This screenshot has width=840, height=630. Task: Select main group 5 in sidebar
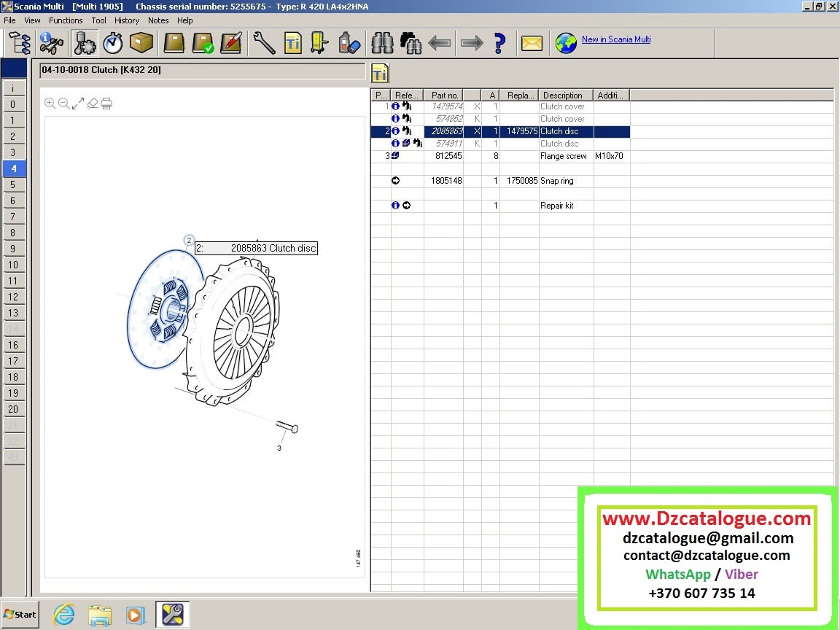pyautogui.click(x=13, y=184)
